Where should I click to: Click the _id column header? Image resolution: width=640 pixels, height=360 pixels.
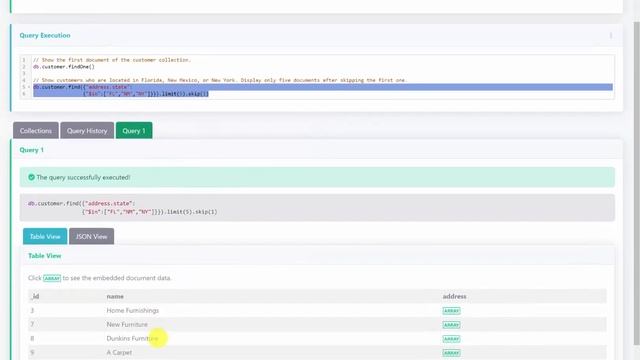coord(35,296)
